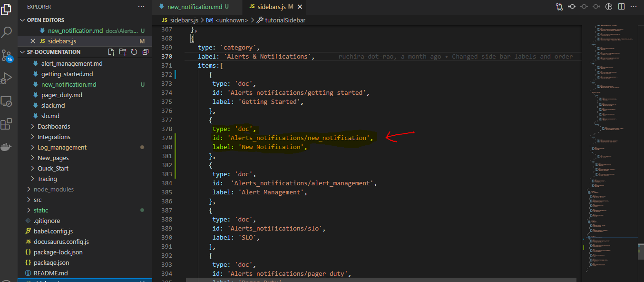Screen dimensions: 644x282
Task: Open the Docker view in activity bar
Action: click(7, 147)
